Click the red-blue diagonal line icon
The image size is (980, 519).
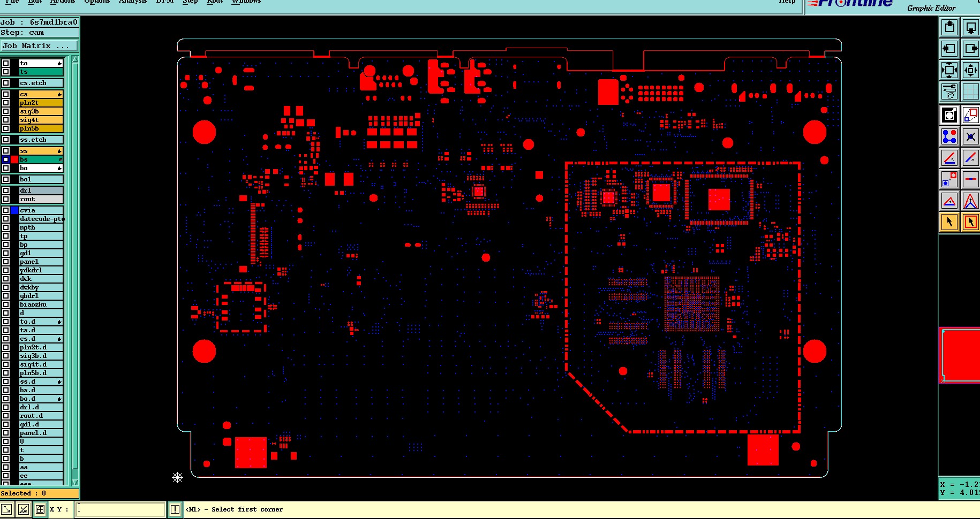(x=970, y=158)
